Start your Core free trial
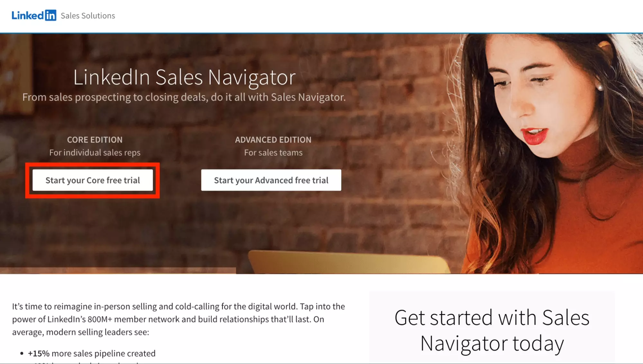 93,180
